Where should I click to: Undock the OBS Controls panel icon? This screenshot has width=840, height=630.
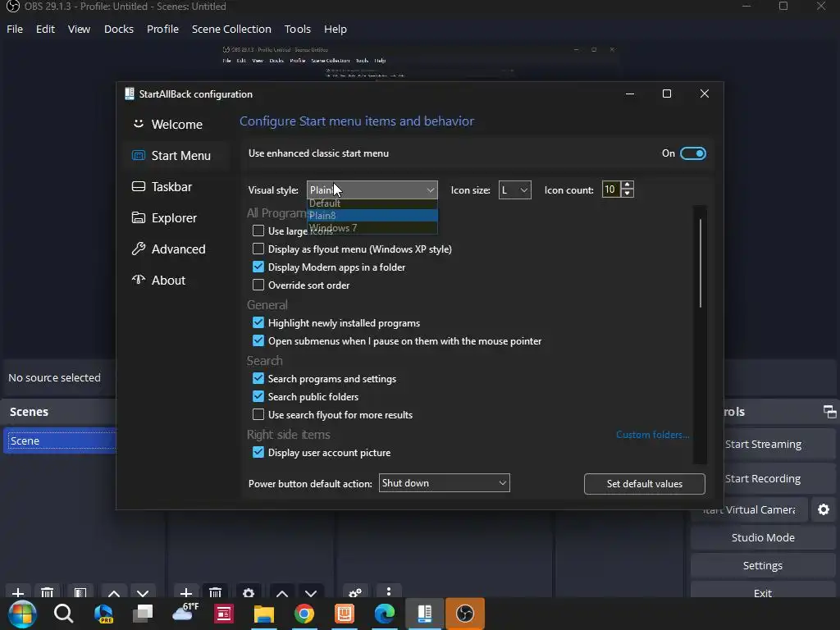(829, 412)
